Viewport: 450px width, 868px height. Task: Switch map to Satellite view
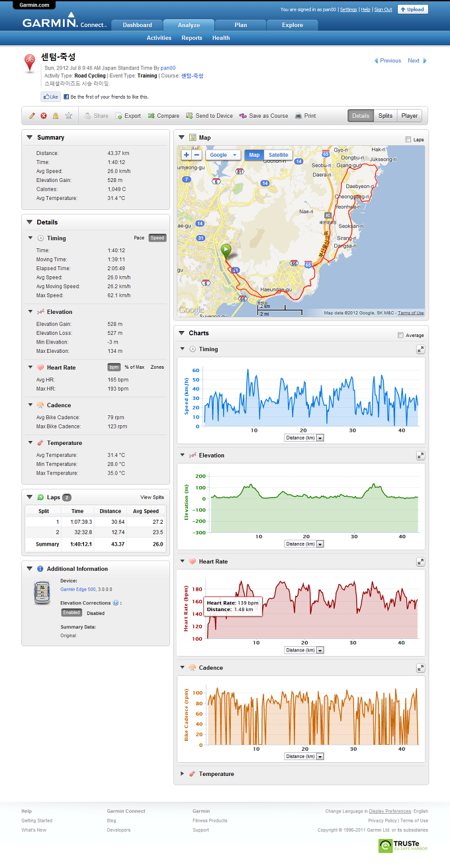coord(279,155)
